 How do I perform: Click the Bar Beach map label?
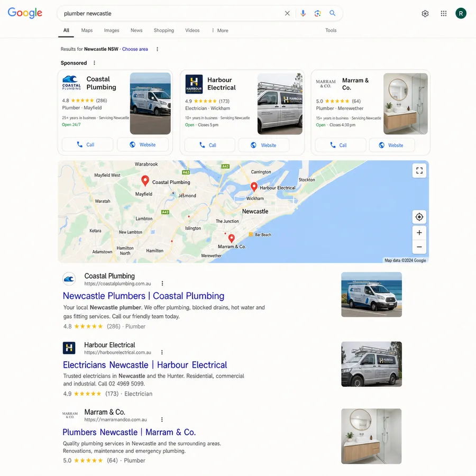pos(263,235)
